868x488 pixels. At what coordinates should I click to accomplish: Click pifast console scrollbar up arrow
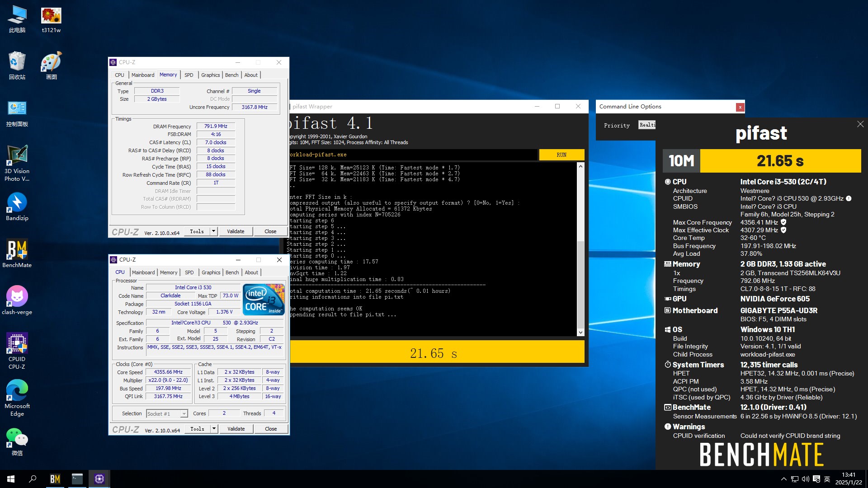[x=580, y=166]
